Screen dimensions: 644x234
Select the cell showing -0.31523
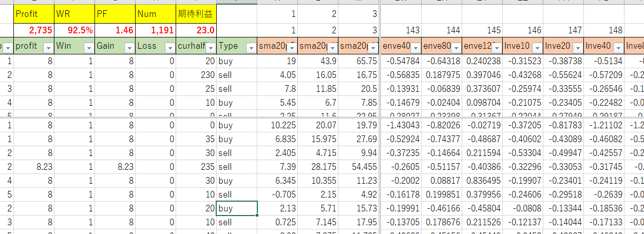(523, 61)
